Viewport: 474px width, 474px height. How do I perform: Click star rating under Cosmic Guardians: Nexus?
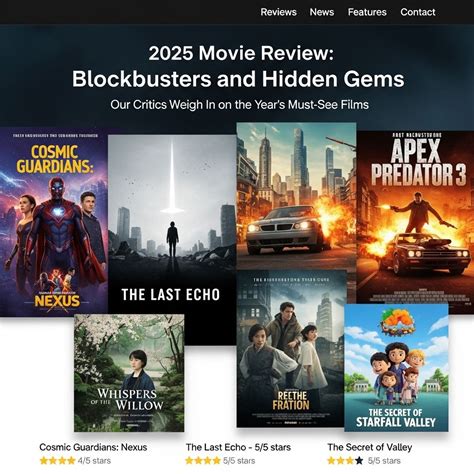[x=57, y=461]
